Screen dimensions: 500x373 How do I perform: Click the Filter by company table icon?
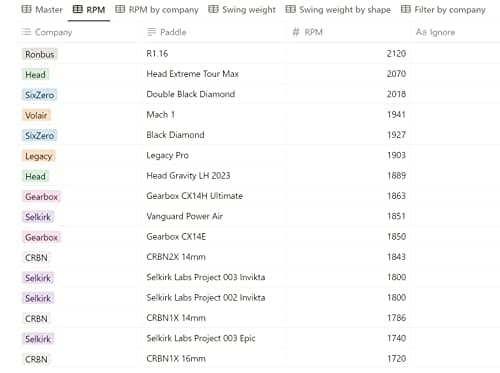[406, 9]
